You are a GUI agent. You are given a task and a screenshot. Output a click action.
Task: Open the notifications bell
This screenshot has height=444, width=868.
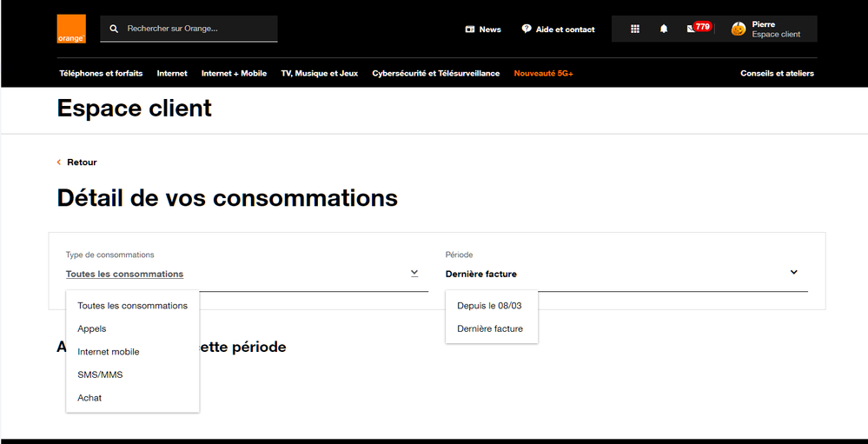[x=664, y=29]
